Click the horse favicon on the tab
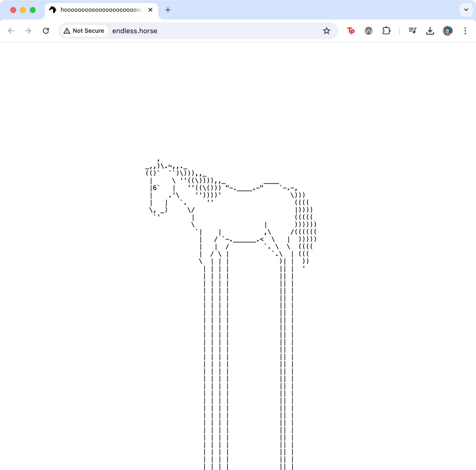This screenshot has width=476, height=470. pos(53,10)
